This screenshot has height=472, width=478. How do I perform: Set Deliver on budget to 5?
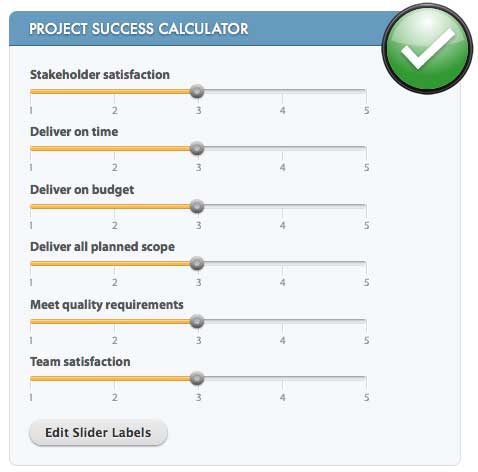[x=366, y=206]
